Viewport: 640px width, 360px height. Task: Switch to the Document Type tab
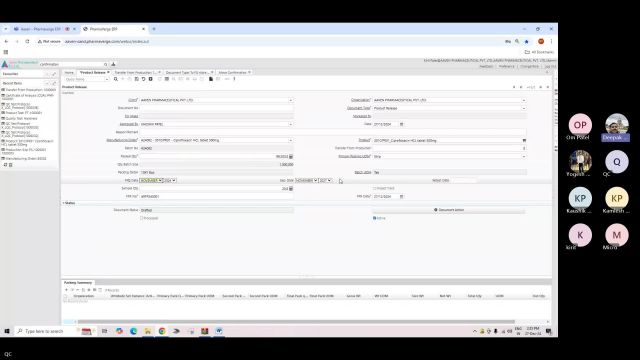(x=188, y=72)
